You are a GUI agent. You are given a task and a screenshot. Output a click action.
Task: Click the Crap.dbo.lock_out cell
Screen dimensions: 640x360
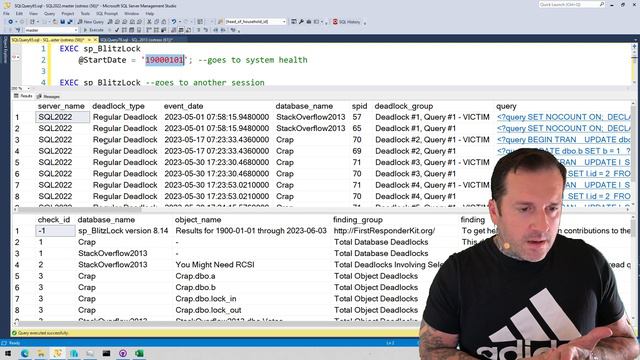(x=208, y=310)
